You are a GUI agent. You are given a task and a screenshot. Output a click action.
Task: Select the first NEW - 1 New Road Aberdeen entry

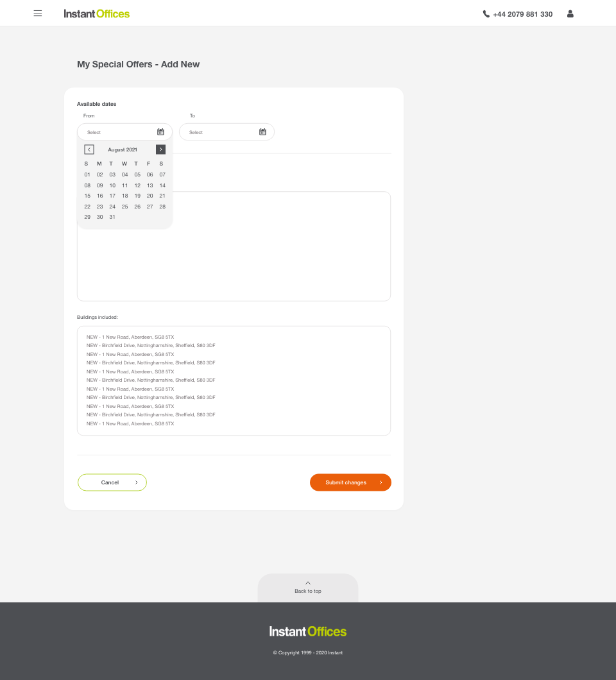[x=130, y=336]
